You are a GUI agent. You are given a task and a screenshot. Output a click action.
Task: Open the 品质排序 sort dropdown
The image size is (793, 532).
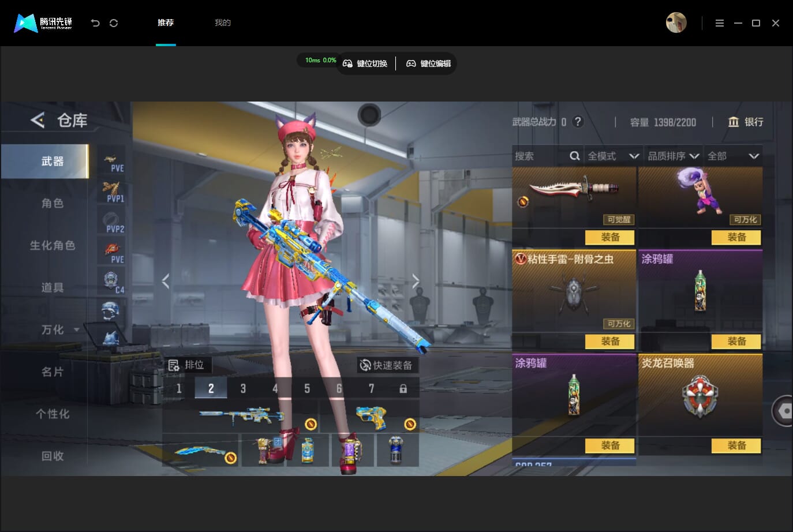pos(673,156)
